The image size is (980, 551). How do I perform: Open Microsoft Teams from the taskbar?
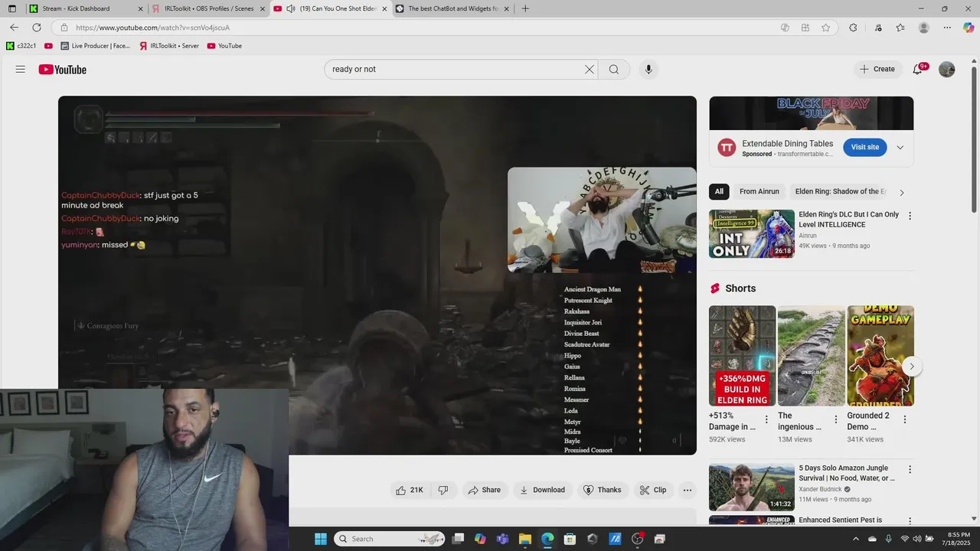[503, 539]
